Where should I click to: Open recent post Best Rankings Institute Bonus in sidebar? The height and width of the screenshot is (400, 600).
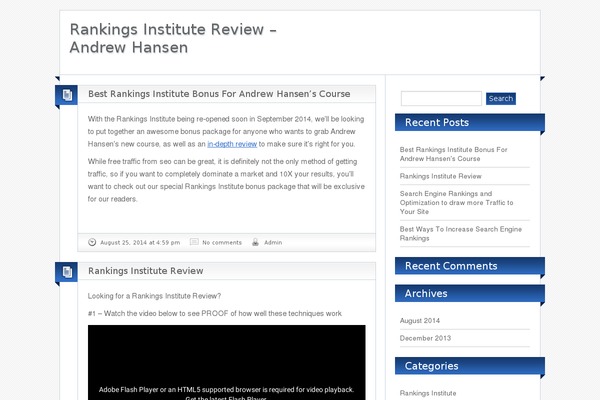tap(453, 154)
